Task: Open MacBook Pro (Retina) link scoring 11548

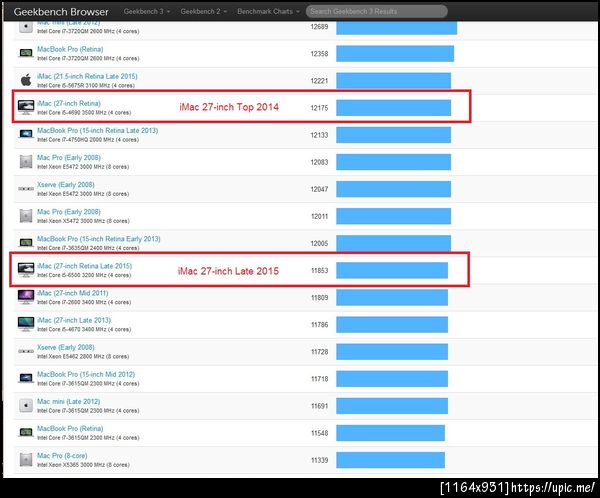Action: pyautogui.click(x=70, y=428)
